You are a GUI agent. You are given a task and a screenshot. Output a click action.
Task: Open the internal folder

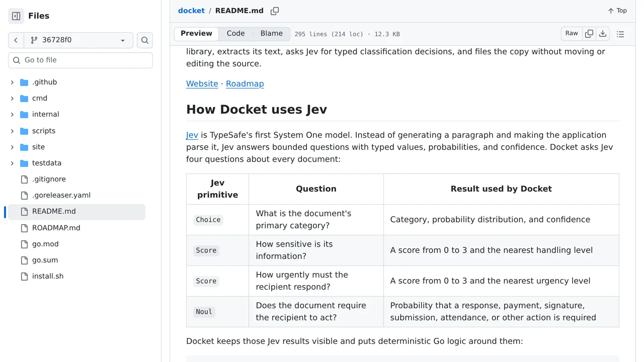click(x=45, y=115)
